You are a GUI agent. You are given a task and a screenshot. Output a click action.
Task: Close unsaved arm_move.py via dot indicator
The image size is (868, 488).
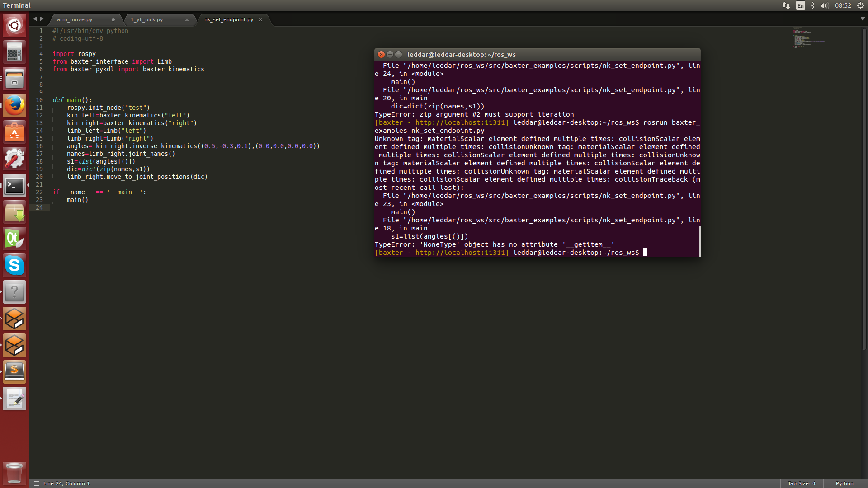[x=113, y=19]
